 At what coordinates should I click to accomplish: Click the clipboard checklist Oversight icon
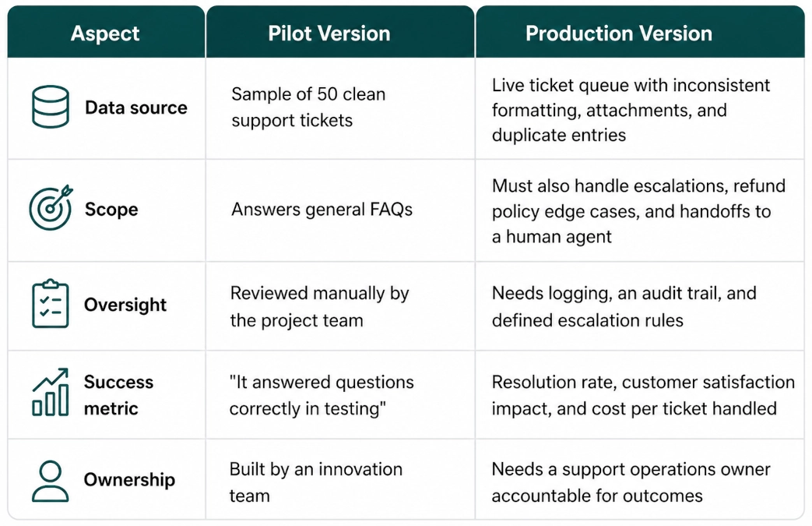pyautogui.click(x=51, y=304)
